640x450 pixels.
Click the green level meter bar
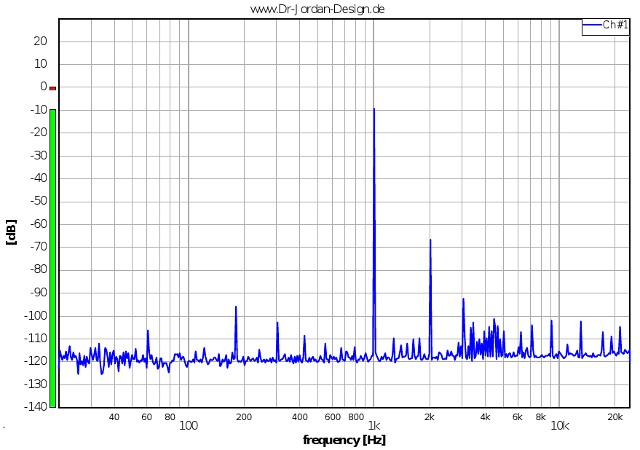[x=53, y=258]
